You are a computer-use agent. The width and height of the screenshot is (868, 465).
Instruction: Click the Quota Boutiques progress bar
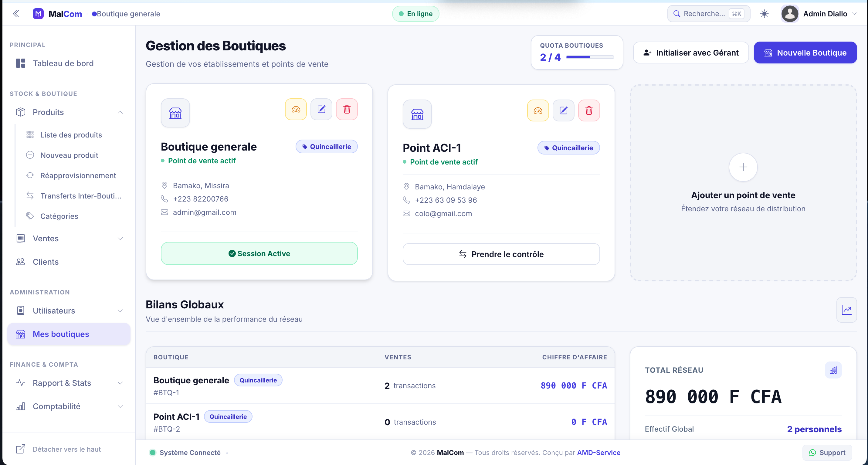(590, 57)
